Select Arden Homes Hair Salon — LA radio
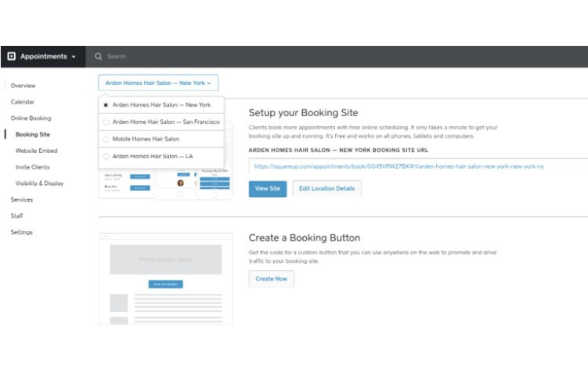 point(106,156)
